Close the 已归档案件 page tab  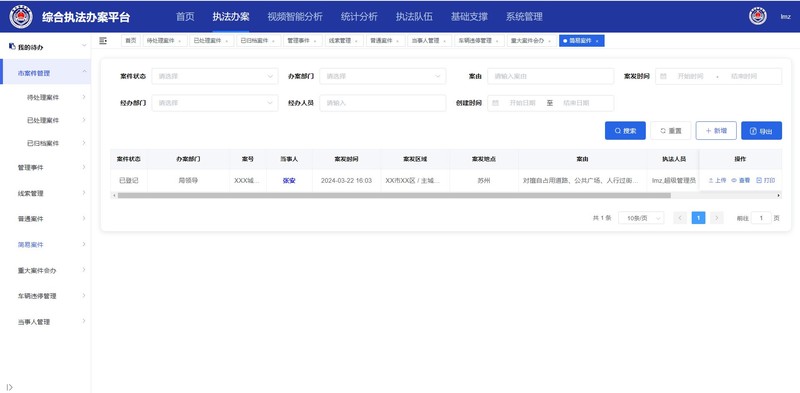tap(273, 41)
